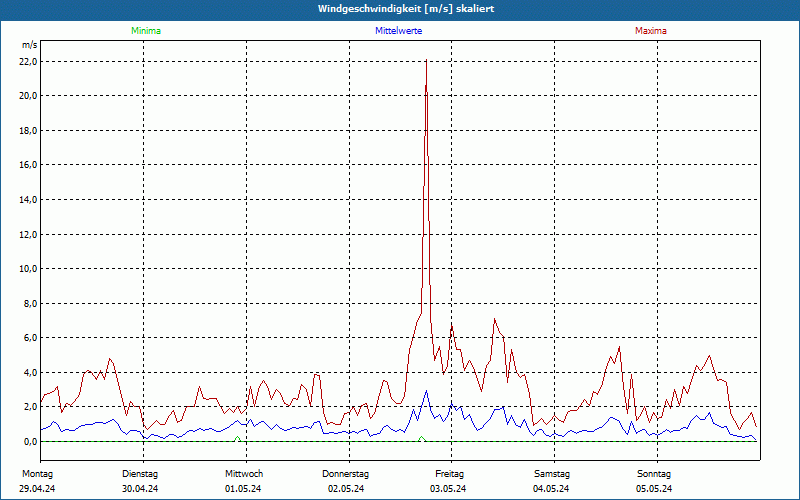The image size is (800, 500).
Task: Click the 0,0 y-axis value
Action: pos(31,442)
